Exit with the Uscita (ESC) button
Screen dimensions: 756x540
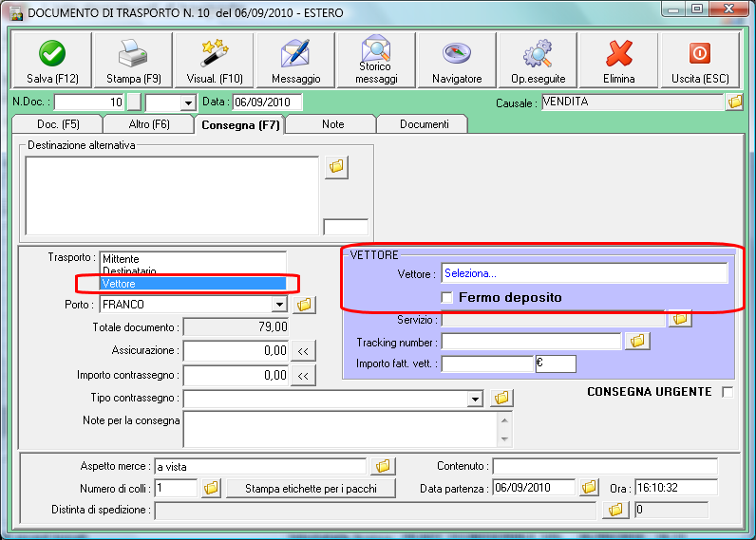[700, 61]
